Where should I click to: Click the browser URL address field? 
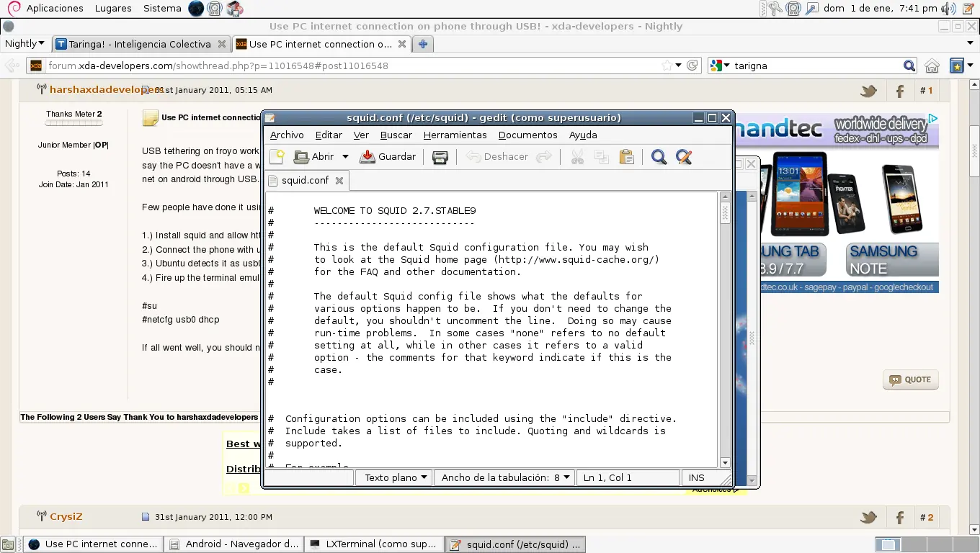click(353, 66)
